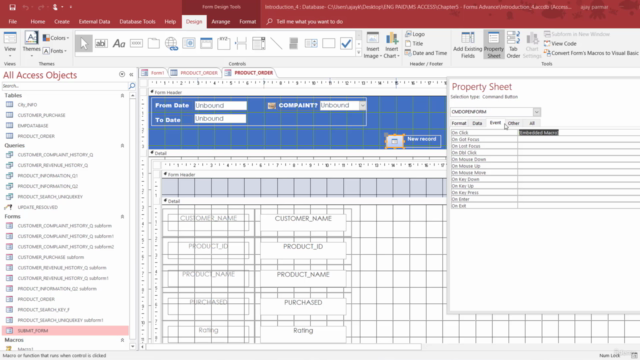Open the Data tab in Property Sheet
This screenshot has width=640, height=360.
(477, 123)
